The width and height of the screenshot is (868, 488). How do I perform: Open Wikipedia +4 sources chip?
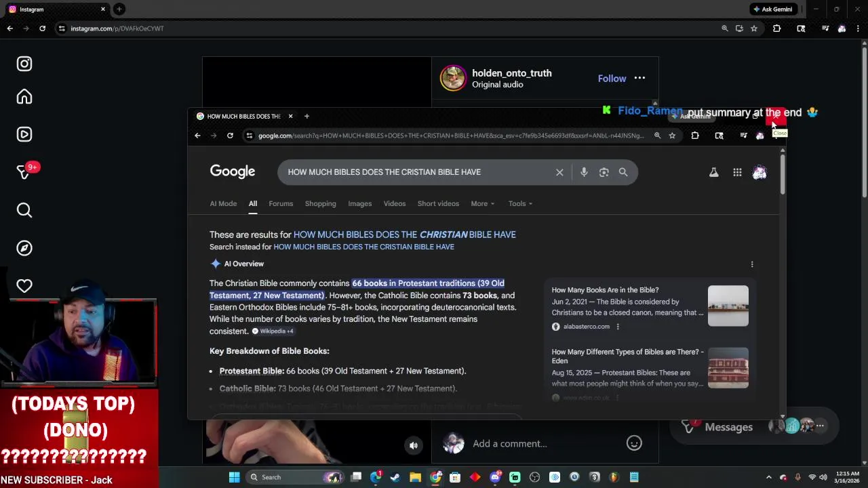pos(273,331)
